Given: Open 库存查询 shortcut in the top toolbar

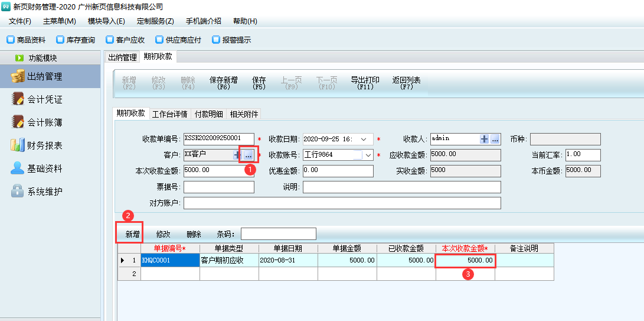Looking at the screenshot, I should coord(76,40).
